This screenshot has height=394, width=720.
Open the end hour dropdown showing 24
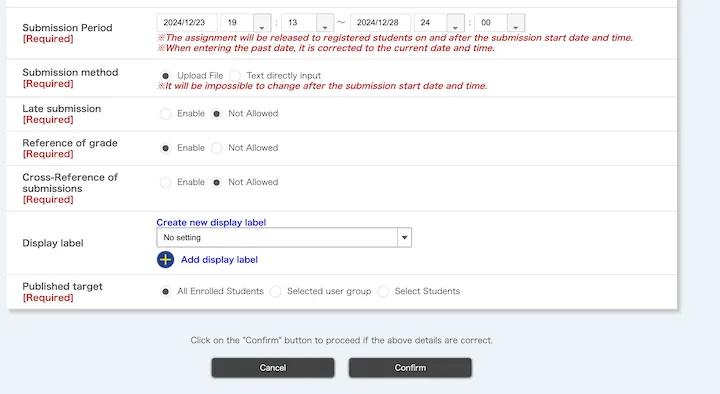(439, 23)
